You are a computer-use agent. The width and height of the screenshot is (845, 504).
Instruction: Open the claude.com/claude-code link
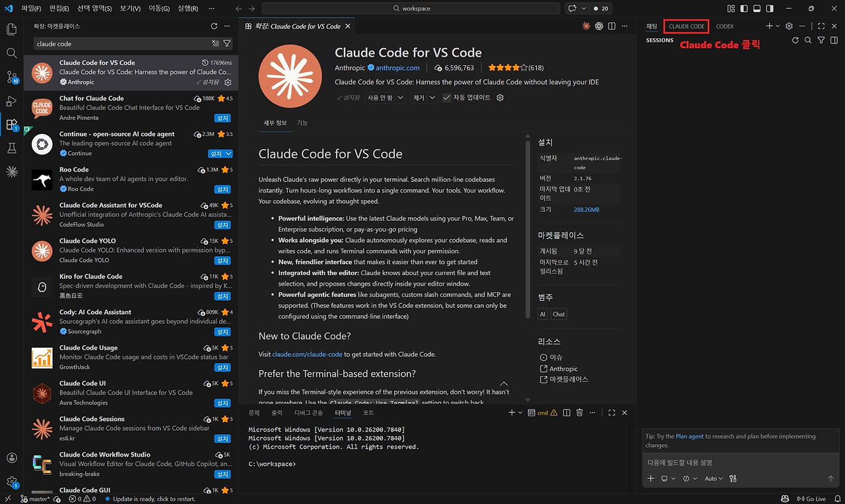point(307,354)
